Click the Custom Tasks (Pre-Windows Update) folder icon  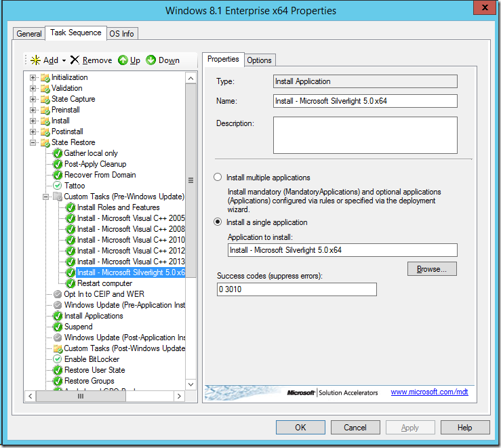point(58,197)
